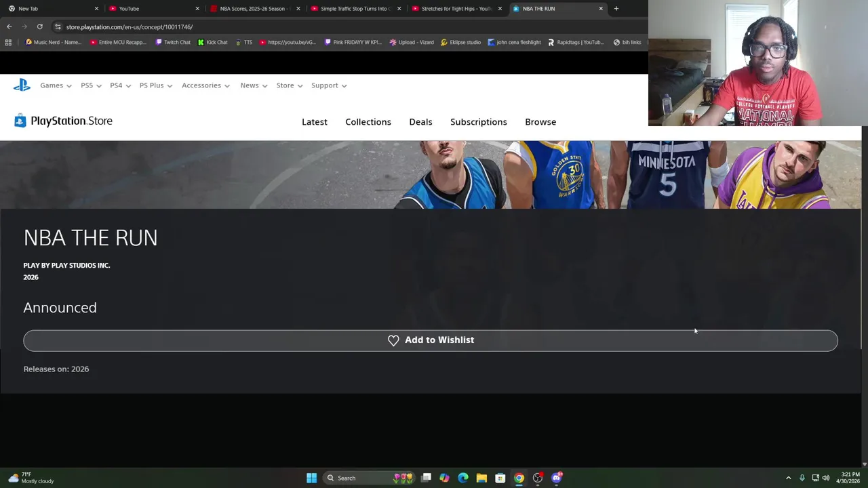Launch Copilot from the taskbar

[444, 478]
